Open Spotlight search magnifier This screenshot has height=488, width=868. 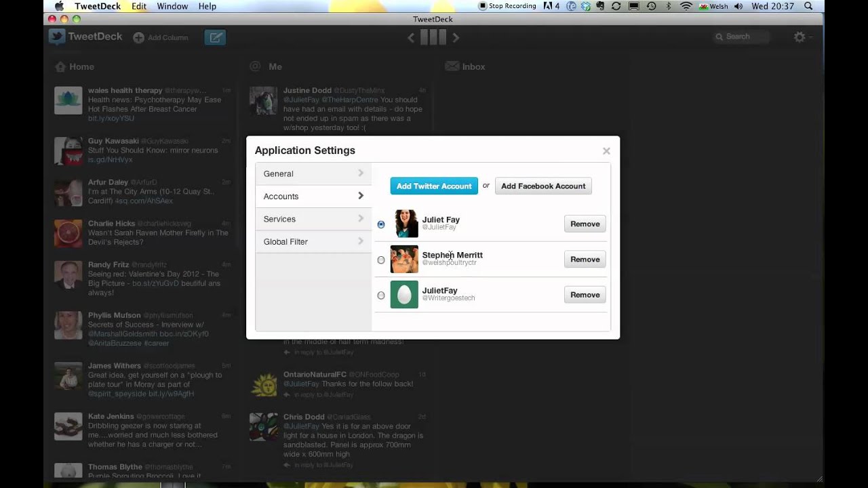(x=808, y=6)
